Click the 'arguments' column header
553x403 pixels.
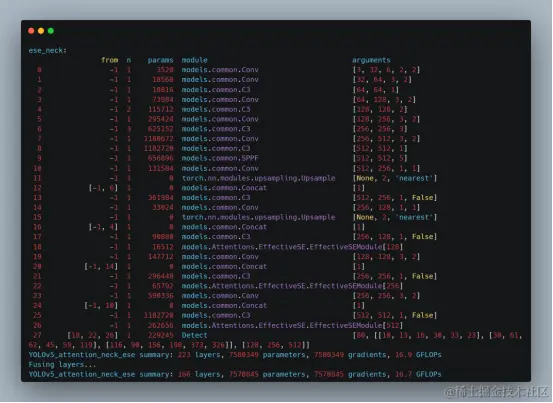(x=371, y=60)
